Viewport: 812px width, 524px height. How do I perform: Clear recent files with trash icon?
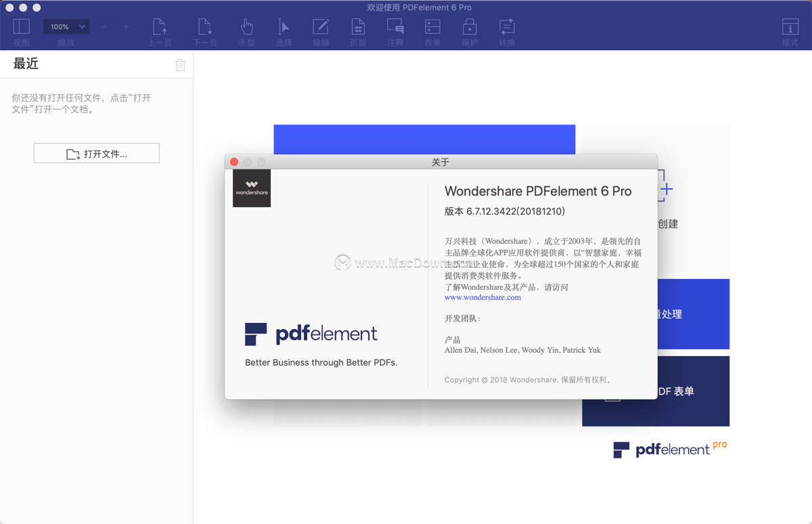pos(180,65)
